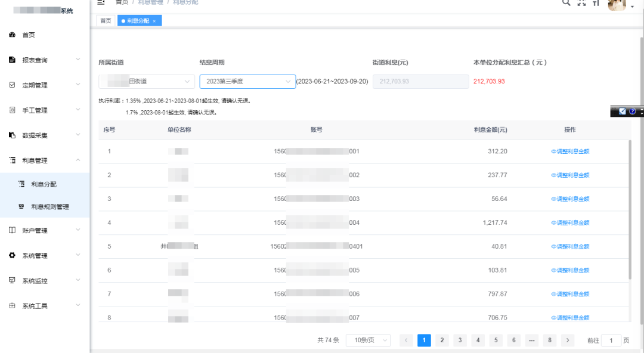Switch to the 首页 tab
Viewport: 644px width, 353px height.
pyautogui.click(x=106, y=21)
